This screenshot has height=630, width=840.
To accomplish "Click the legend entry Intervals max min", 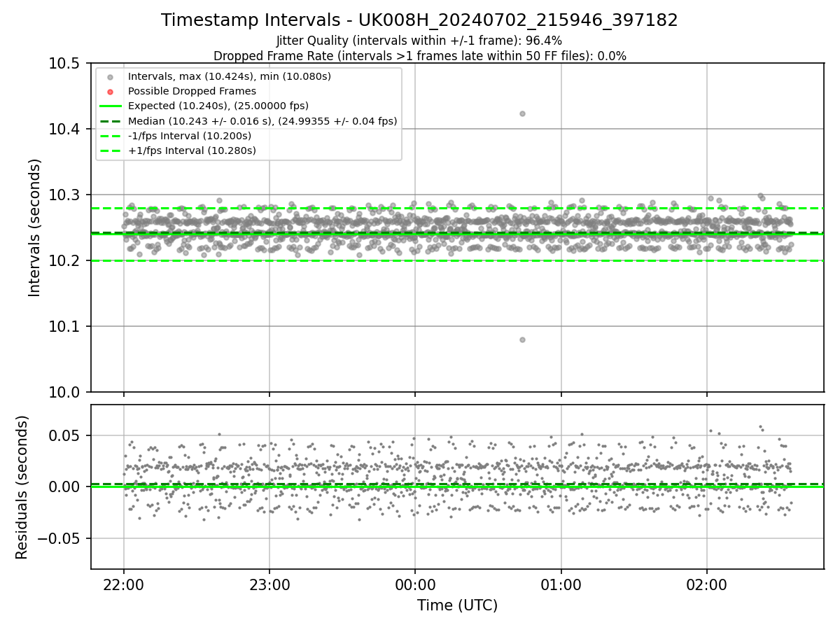I will coord(230,76).
